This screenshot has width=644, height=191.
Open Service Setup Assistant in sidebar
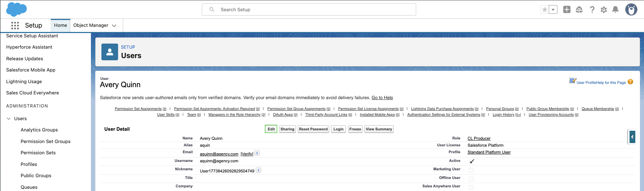click(32, 36)
